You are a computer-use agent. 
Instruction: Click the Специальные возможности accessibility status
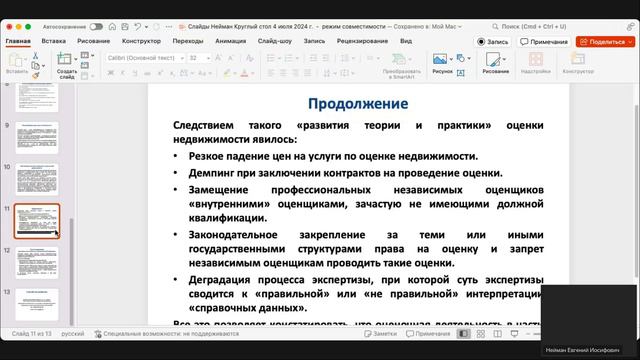click(167, 334)
